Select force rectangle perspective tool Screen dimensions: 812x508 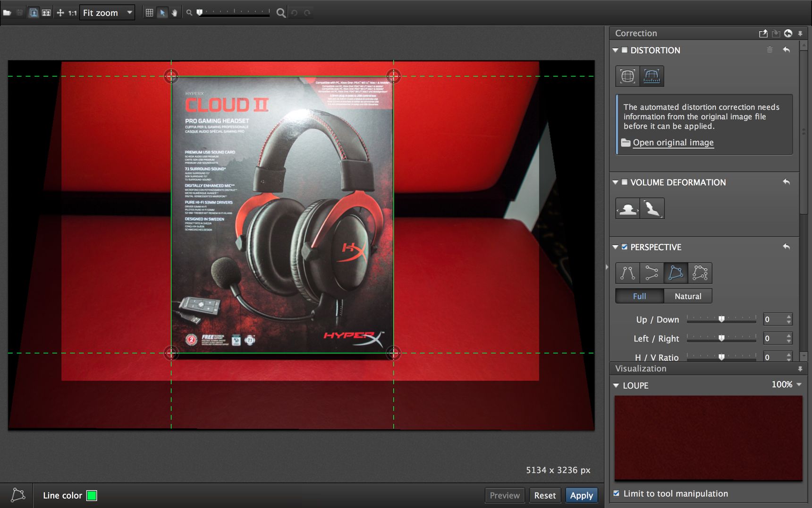coord(676,273)
